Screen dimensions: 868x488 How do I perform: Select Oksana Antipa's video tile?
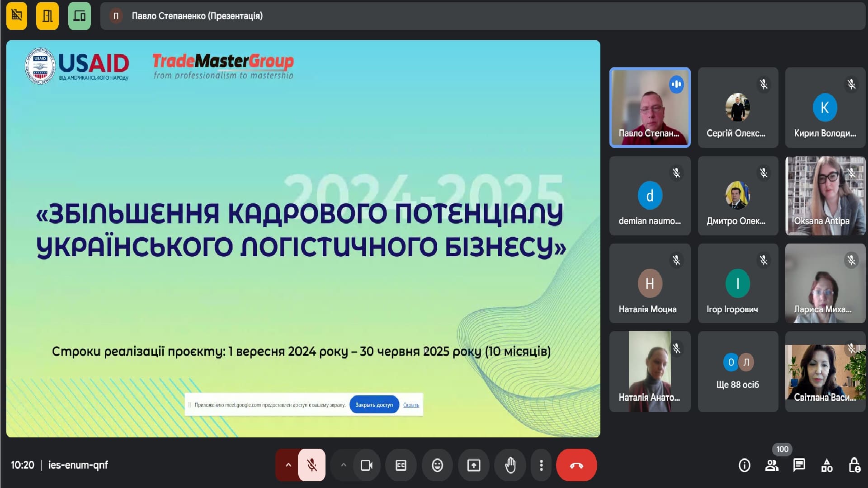[825, 196]
